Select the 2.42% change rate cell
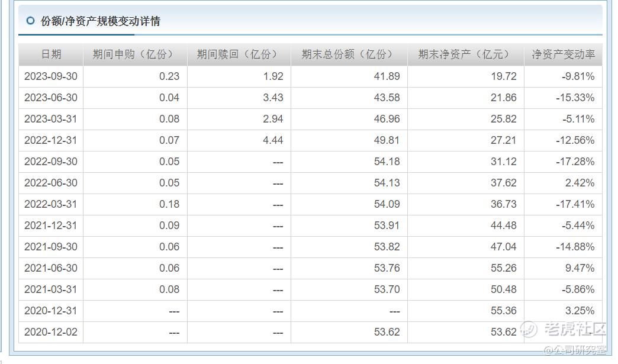This screenshot has width=618, height=364. (563, 183)
